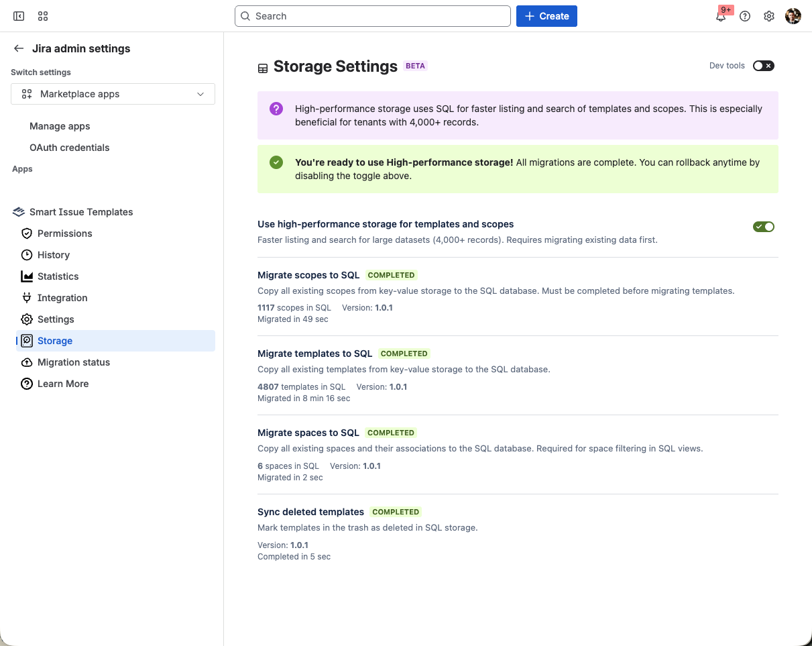Click the "Dev tools" label
Screen dimensions: 812x646
tap(728, 66)
